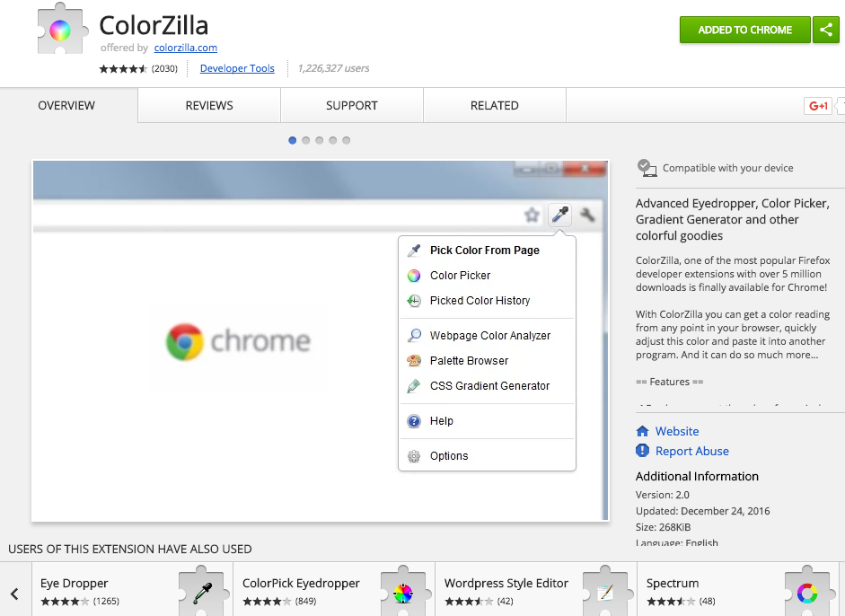Choose Options in the ColorZilla menu
This screenshot has height=616, width=845.
[x=488, y=456]
